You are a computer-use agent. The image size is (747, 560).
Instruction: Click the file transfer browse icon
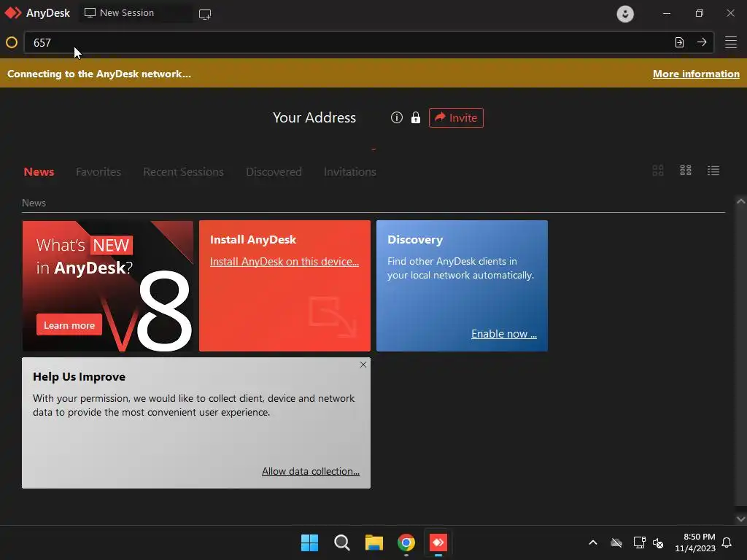coord(679,42)
